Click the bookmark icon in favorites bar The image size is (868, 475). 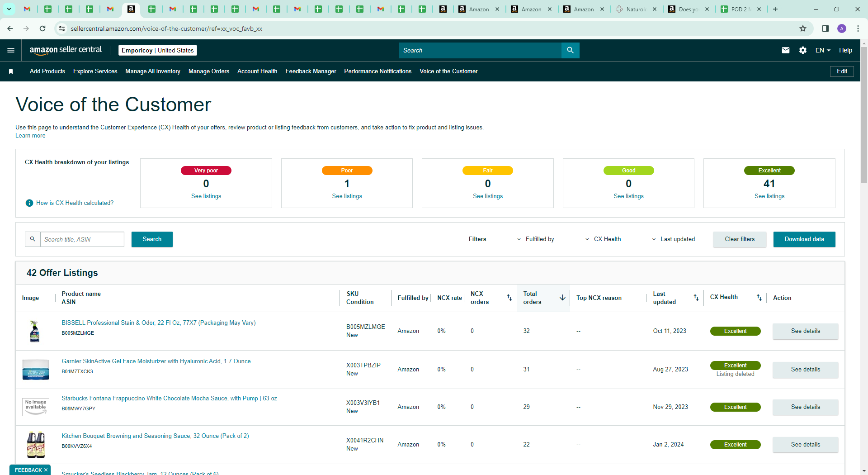click(11, 71)
